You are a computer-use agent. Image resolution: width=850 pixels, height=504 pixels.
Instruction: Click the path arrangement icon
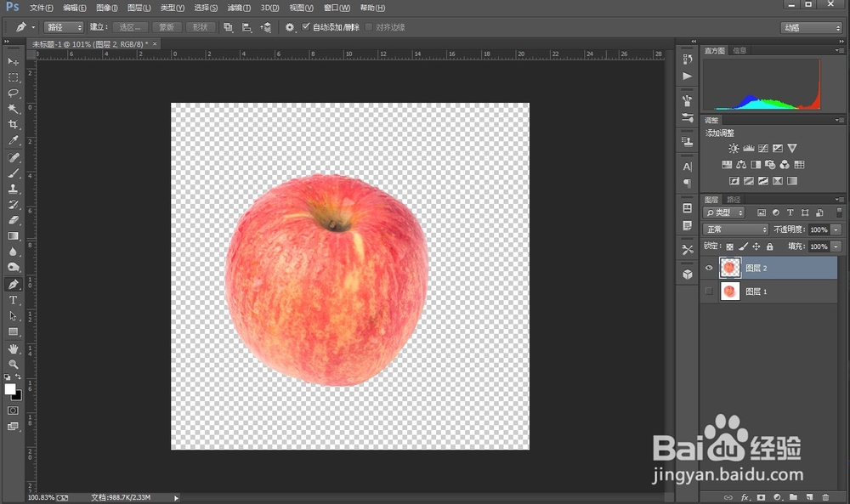click(265, 27)
